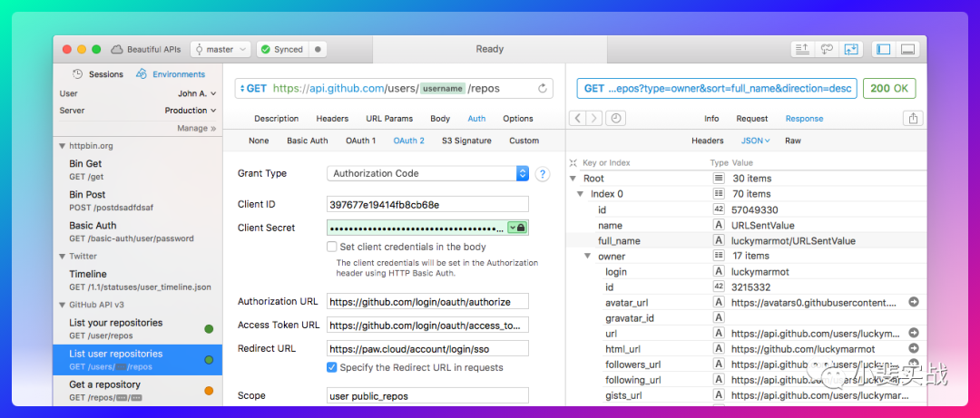The image size is (980, 418).
Task: Switch to the Request tab
Action: 752,119
